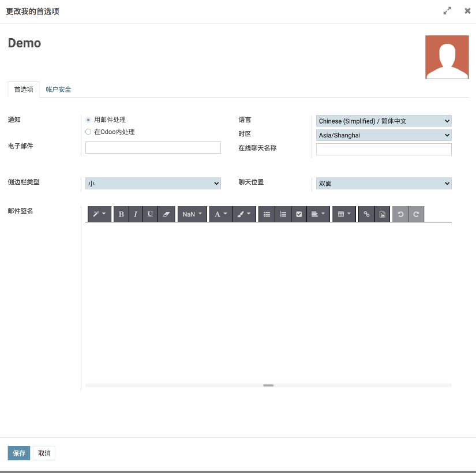Click the insert image icon
This screenshot has width=476, height=473.
[x=382, y=214]
